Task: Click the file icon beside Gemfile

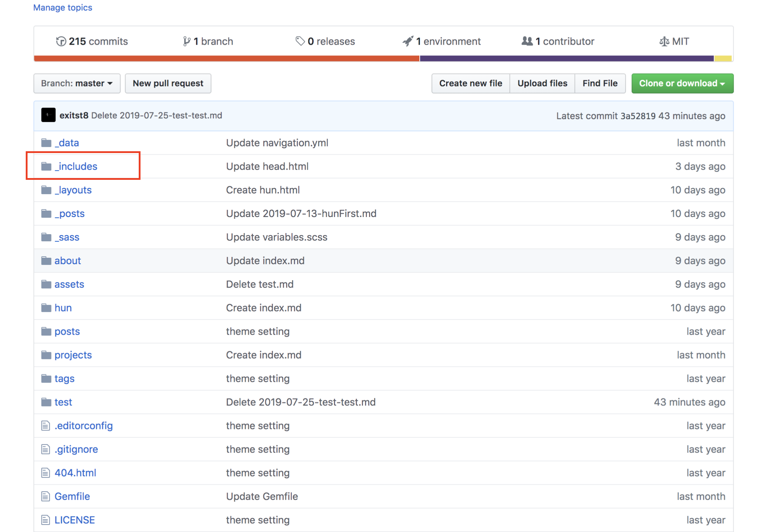Action: click(x=45, y=496)
